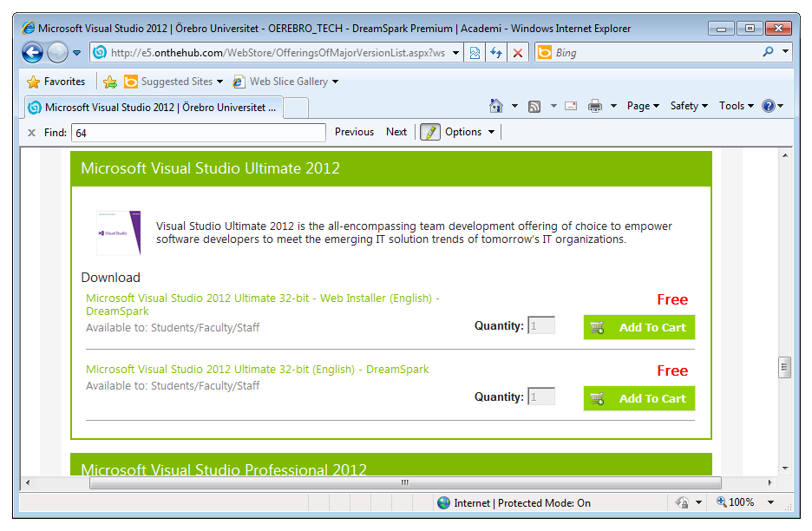Screen dimensions: 812x531
Task: Open the Page menu
Action: click(643, 106)
